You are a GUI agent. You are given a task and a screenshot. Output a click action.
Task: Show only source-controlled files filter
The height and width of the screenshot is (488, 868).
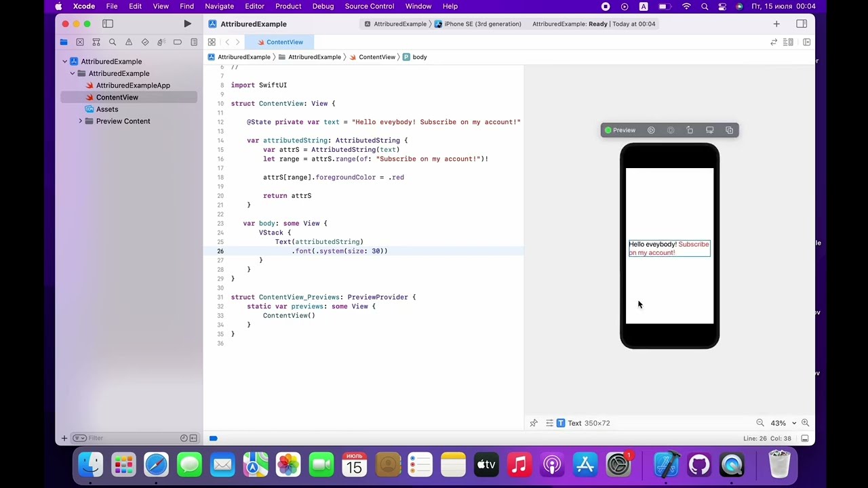[193, 439]
